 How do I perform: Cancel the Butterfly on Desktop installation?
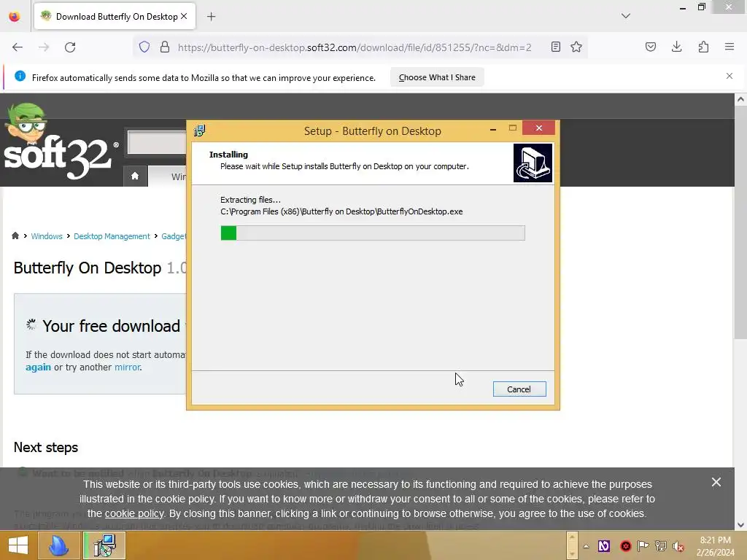(519, 389)
